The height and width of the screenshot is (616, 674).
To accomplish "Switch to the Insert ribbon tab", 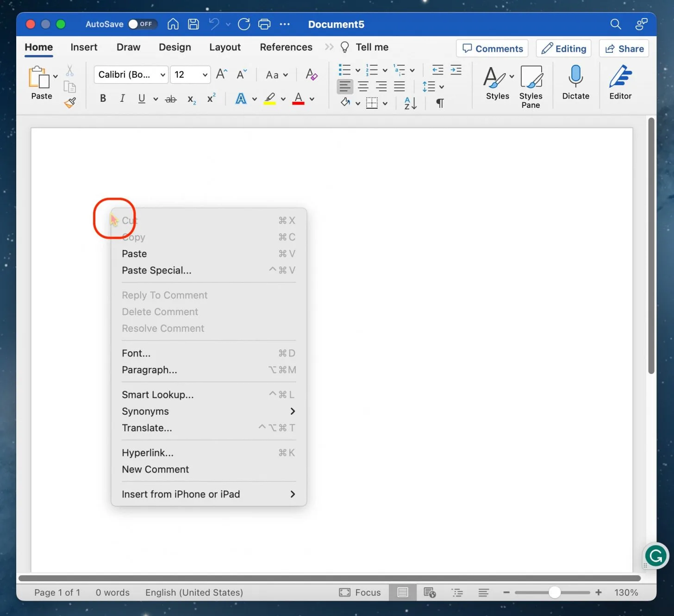I will [x=84, y=47].
